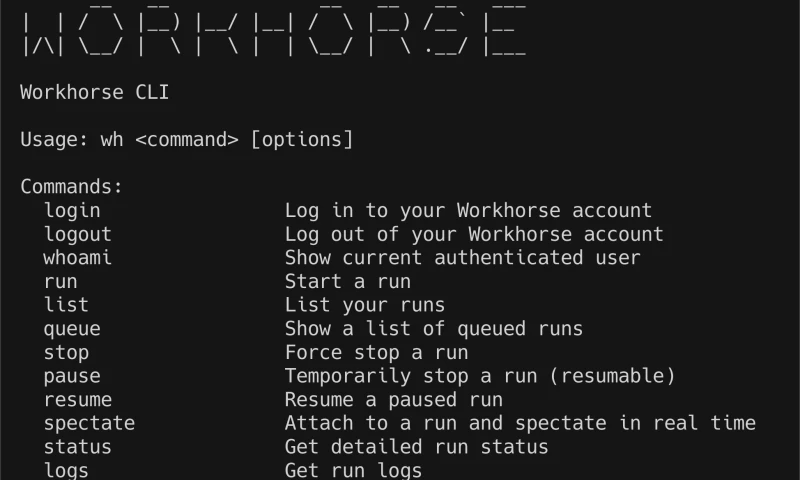Click 'Get detailed run status' description

tap(416, 447)
